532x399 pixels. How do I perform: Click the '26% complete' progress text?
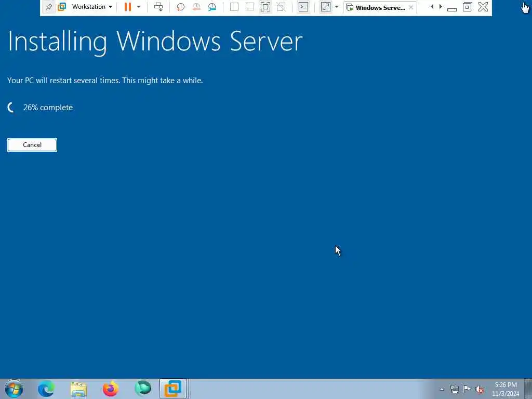click(x=48, y=108)
